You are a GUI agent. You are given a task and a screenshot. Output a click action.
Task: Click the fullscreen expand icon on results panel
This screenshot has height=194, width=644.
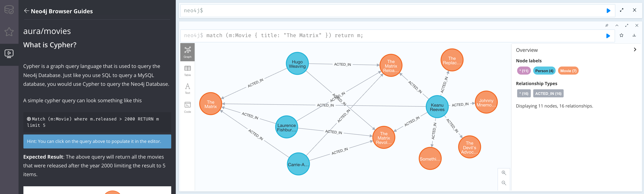[626, 26]
